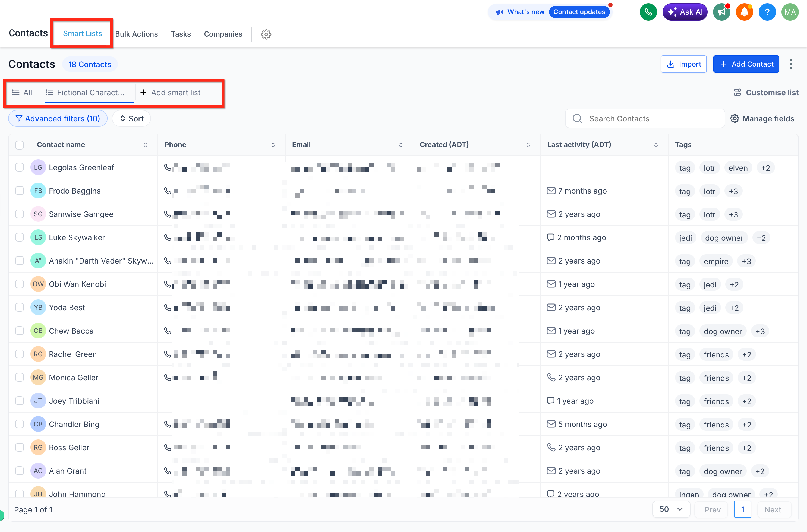Viewport: 807px width, 532px height.
Task: Click Yoda Best's avatar YB
Action: pos(38,307)
